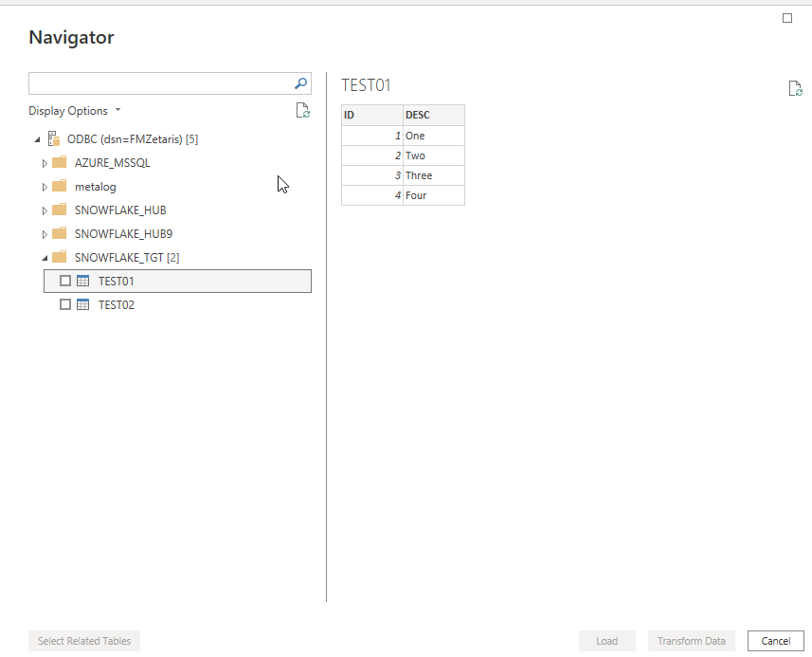The height and width of the screenshot is (657, 812).
Task: Open the Display Options dropdown
Action: point(75,111)
